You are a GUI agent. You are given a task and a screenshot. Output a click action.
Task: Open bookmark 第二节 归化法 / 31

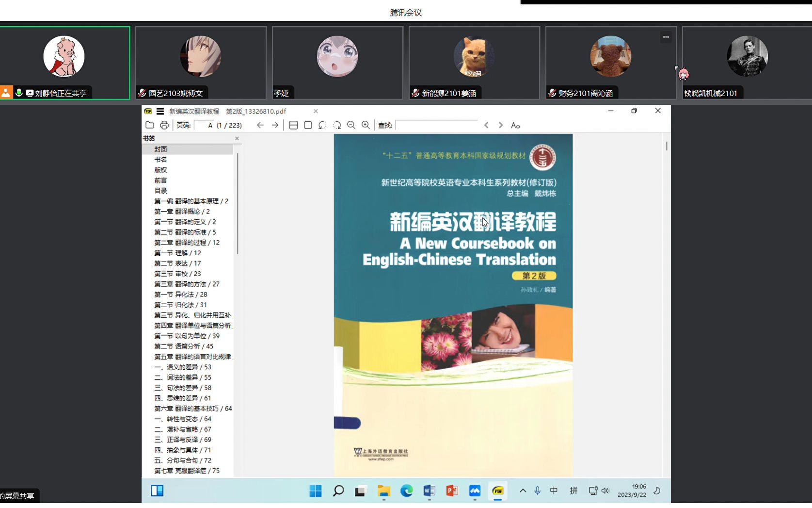(180, 305)
